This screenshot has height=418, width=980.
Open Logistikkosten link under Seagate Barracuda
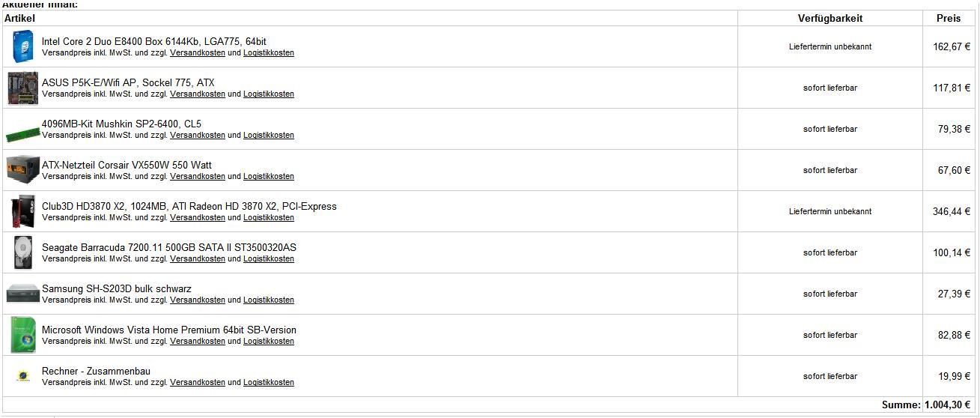tap(269, 259)
